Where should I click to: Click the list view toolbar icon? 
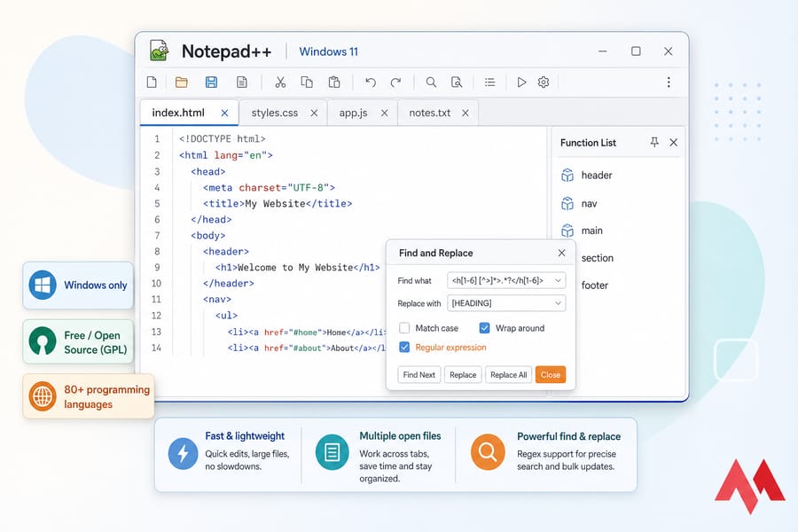coord(489,82)
